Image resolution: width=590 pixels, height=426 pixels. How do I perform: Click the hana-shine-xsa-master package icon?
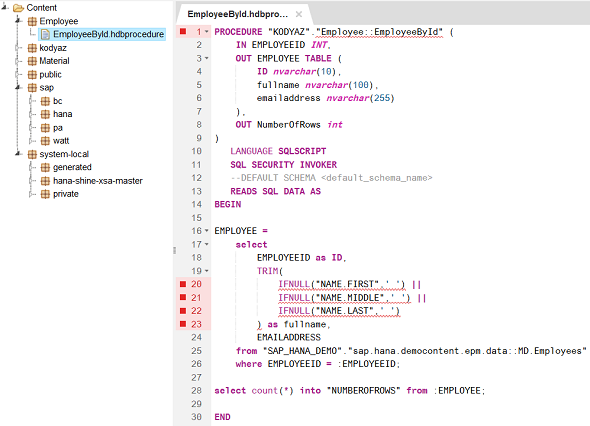coord(45,181)
